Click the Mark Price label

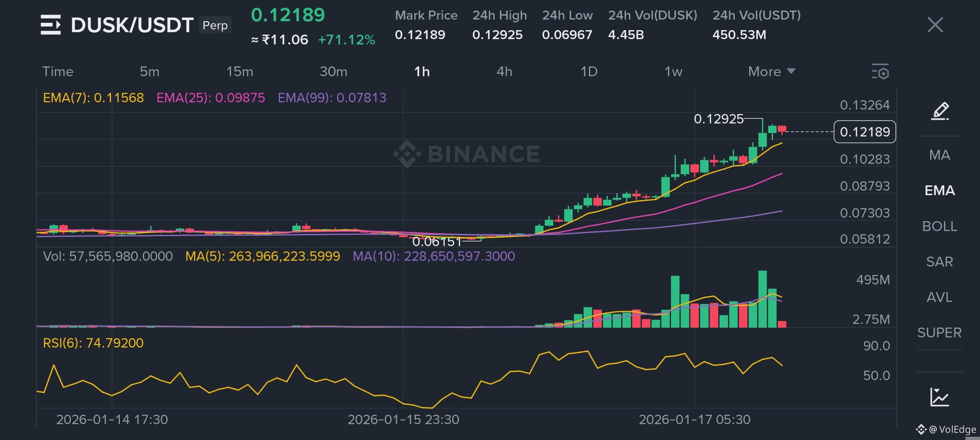click(x=426, y=15)
